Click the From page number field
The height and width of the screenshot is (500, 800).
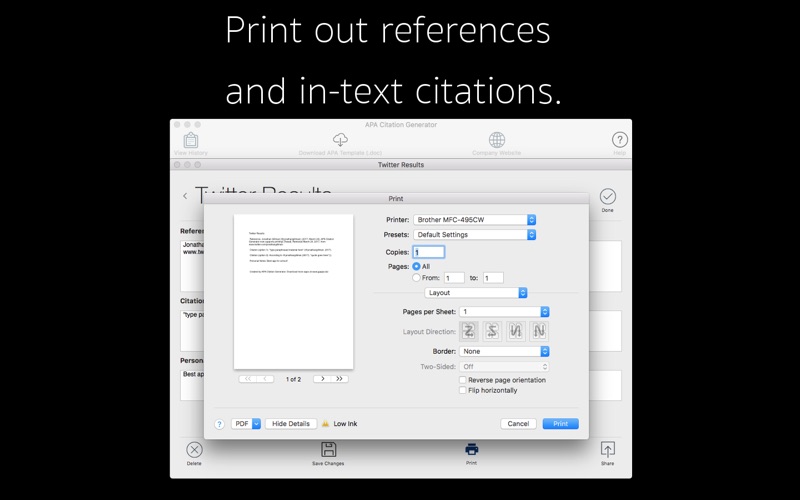[x=454, y=278]
